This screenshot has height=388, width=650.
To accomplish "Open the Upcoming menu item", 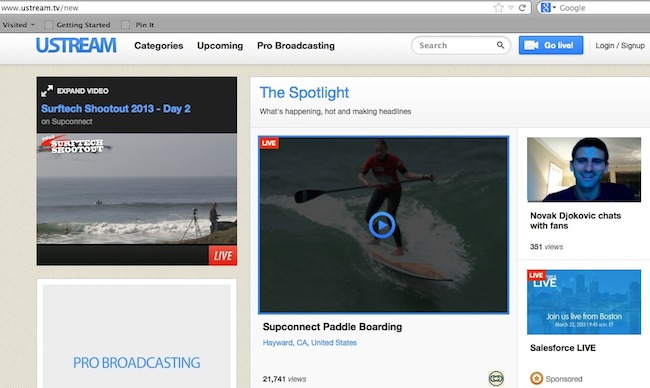I will (220, 46).
